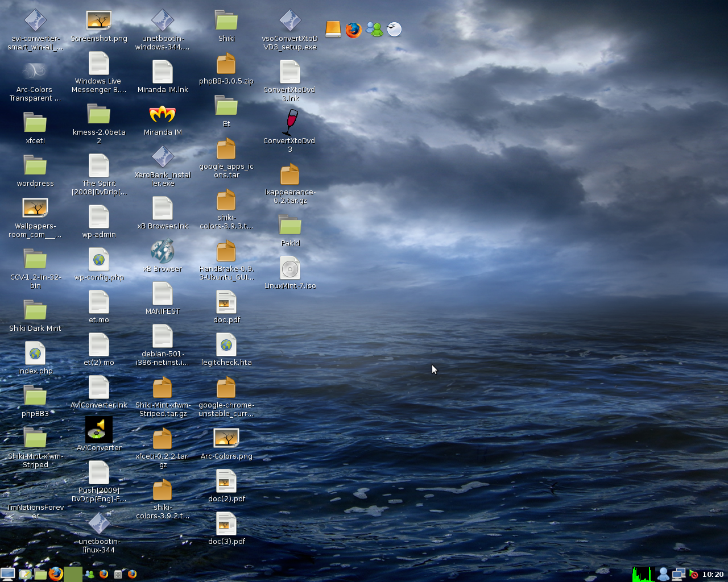
Task: Open the phpBB3 folder
Action: [35, 395]
